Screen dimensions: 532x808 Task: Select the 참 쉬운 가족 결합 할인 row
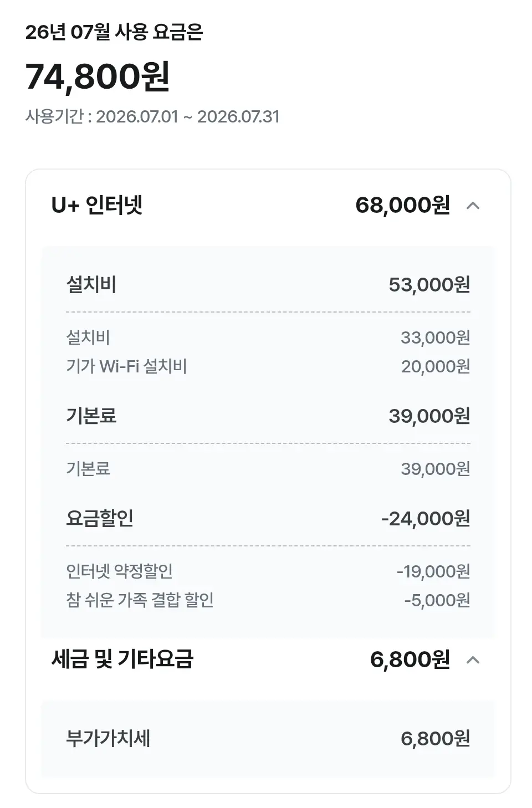[x=268, y=600]
